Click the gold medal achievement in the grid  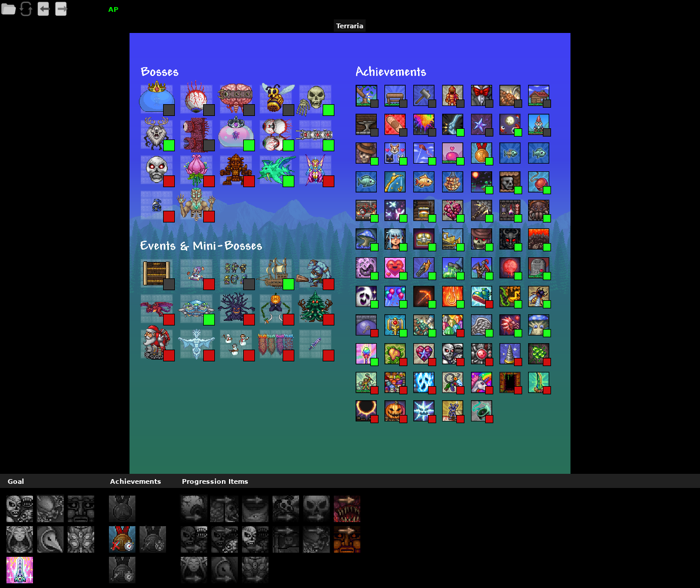[x=481, y=154]
